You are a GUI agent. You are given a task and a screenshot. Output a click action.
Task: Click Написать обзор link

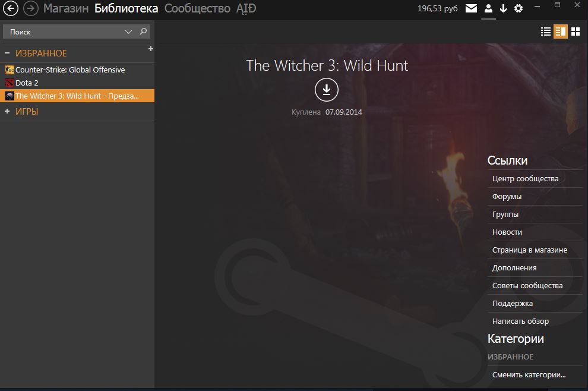coord(520,321)
